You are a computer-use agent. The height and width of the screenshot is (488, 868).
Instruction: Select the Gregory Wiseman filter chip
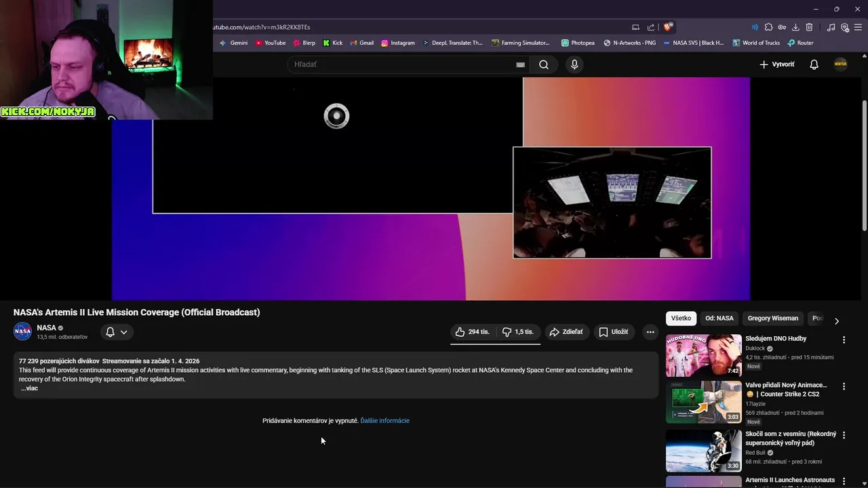773,319
